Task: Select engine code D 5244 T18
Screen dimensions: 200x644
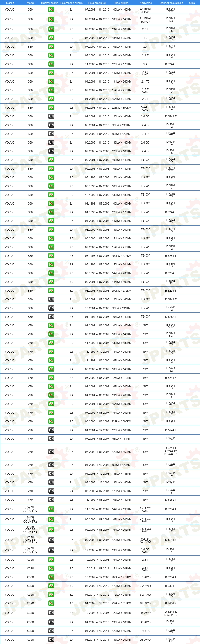Action: coord(171,640)
